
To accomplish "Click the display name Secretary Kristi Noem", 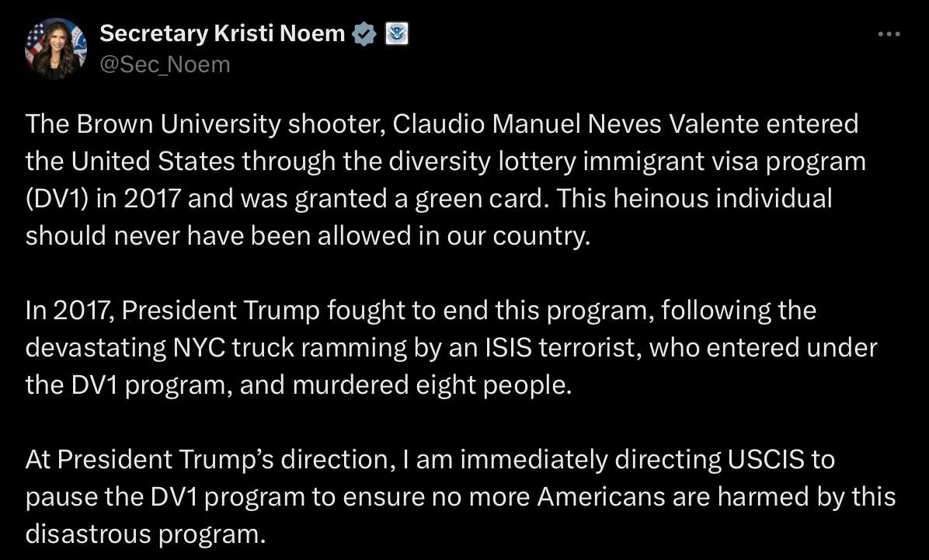I will pos(222,33).
